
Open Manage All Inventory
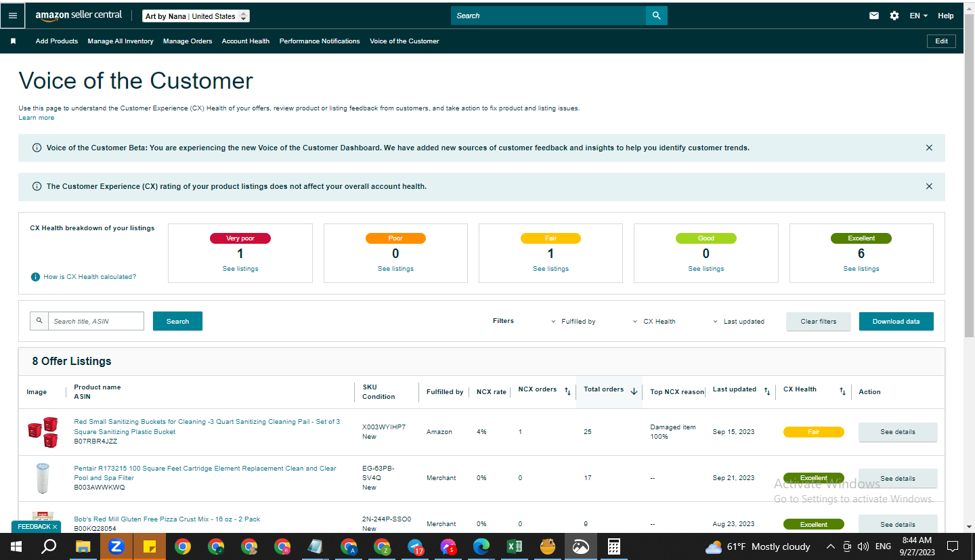pos(121,41)
